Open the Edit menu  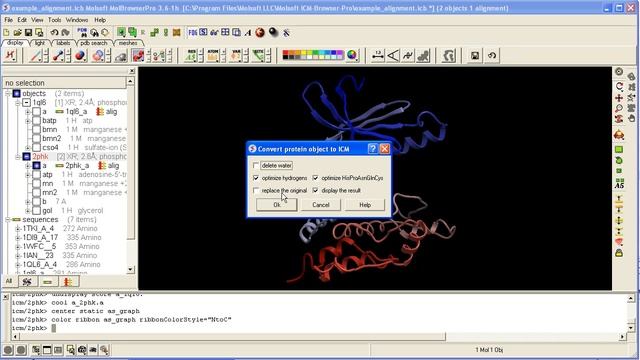(22, 20)
